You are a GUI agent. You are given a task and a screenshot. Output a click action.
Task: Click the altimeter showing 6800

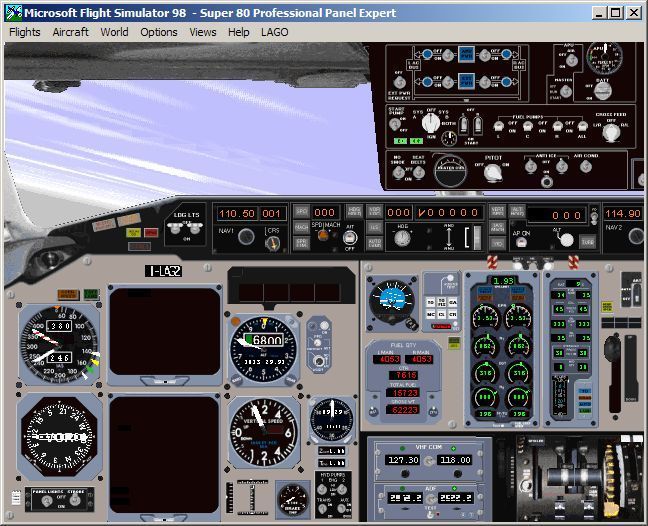coord(263,350)
